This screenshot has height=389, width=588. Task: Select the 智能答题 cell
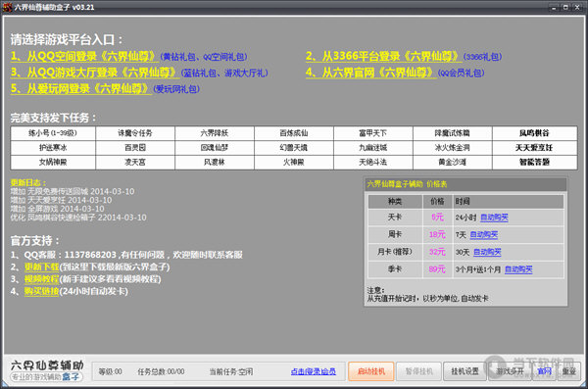click(x=534, y=162)
